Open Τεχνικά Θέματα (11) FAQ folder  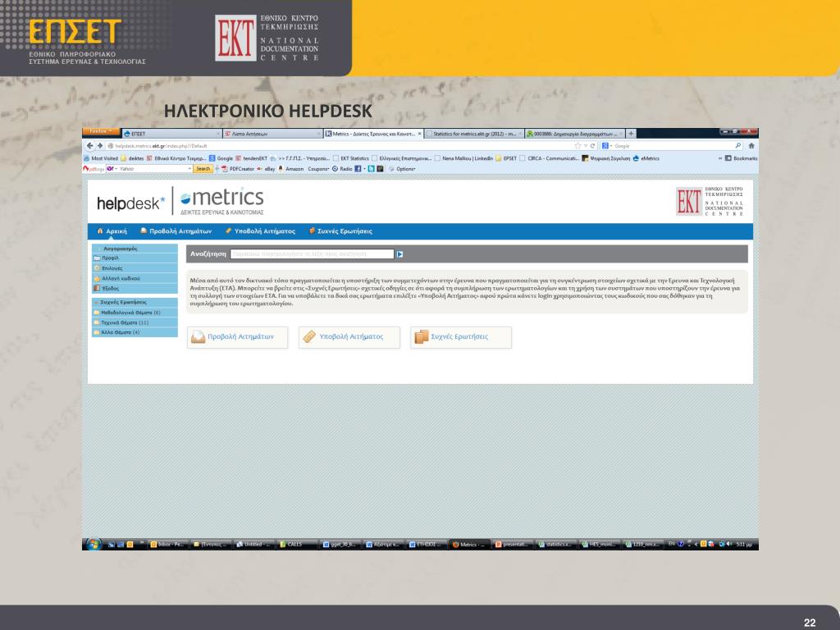click(x=135, y=322)
